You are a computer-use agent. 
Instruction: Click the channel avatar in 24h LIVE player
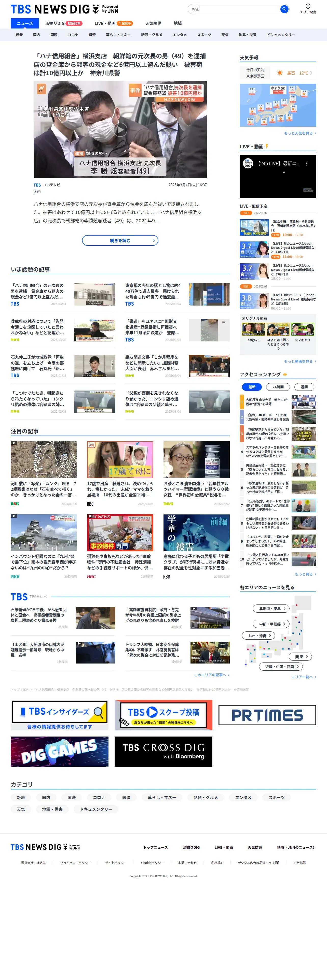pos(248,164)
